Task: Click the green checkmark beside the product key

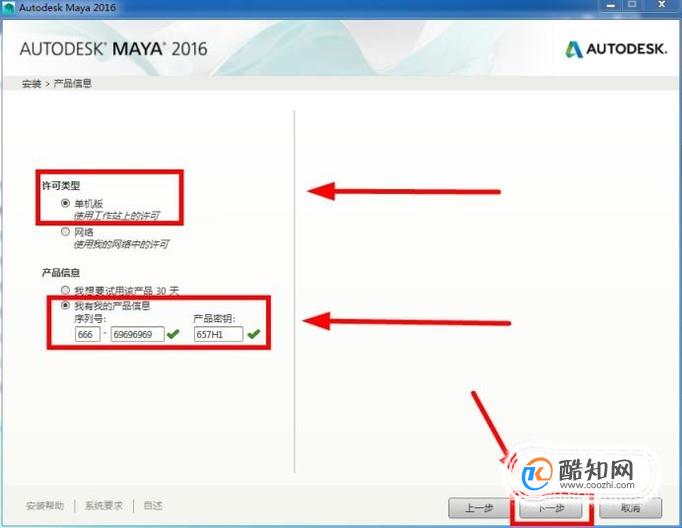Action: [254, 334]
